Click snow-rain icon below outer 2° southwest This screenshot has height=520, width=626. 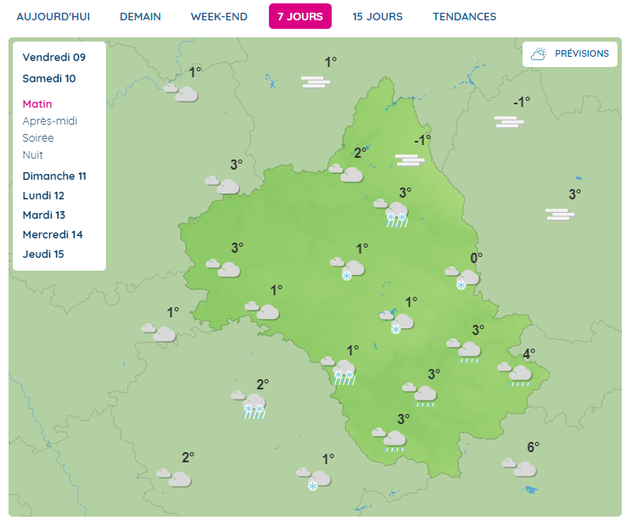coord(249,405)
